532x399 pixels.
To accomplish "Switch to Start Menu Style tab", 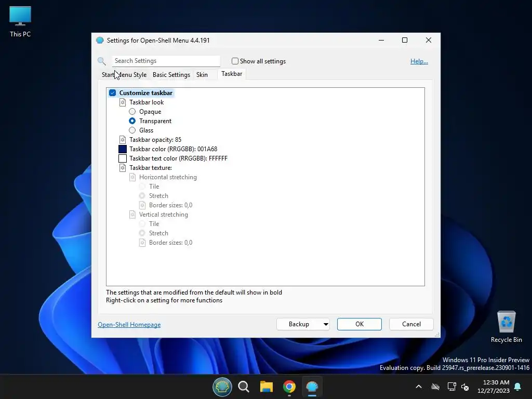I will pyautogui.click(x=124, y=75).
